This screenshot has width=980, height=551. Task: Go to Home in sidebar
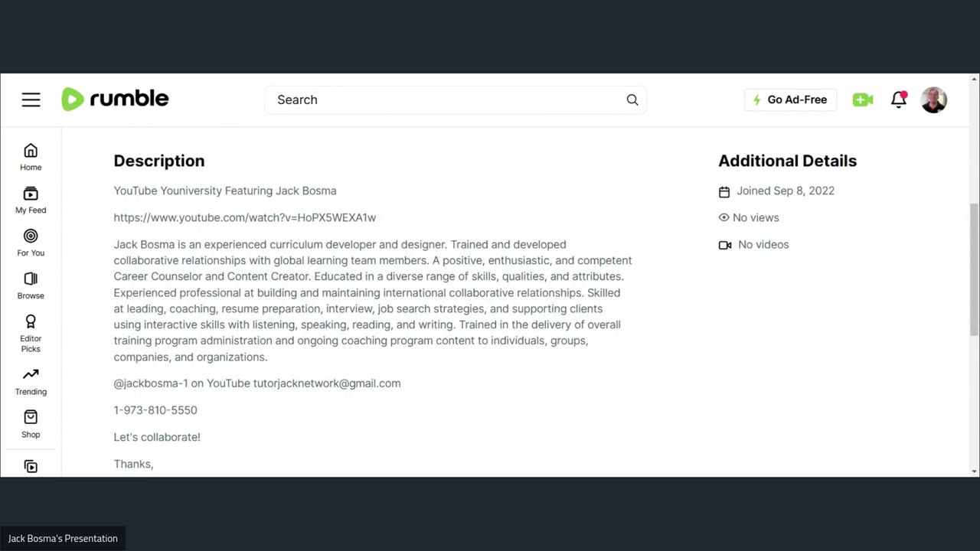tap(31, 157)
